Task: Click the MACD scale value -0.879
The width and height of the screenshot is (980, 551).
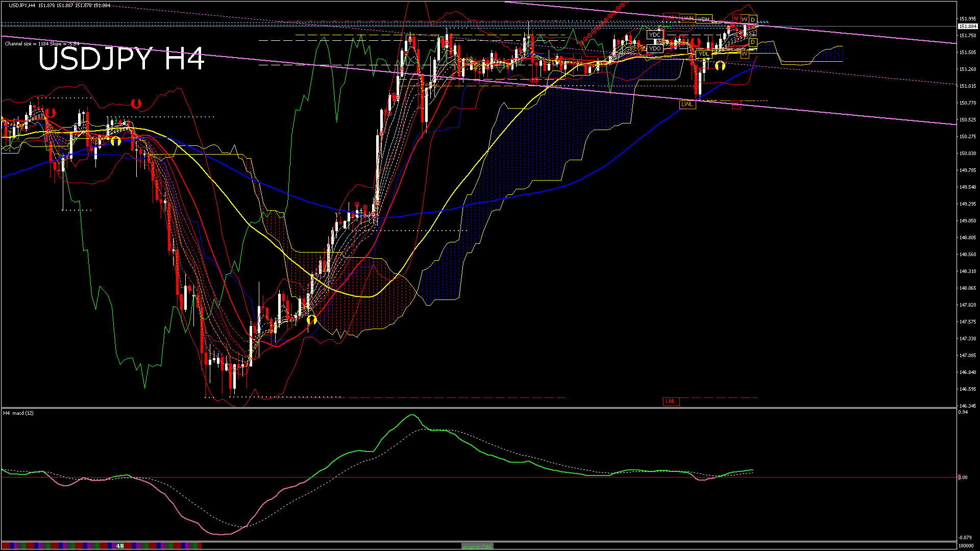Action: (965, 537)
